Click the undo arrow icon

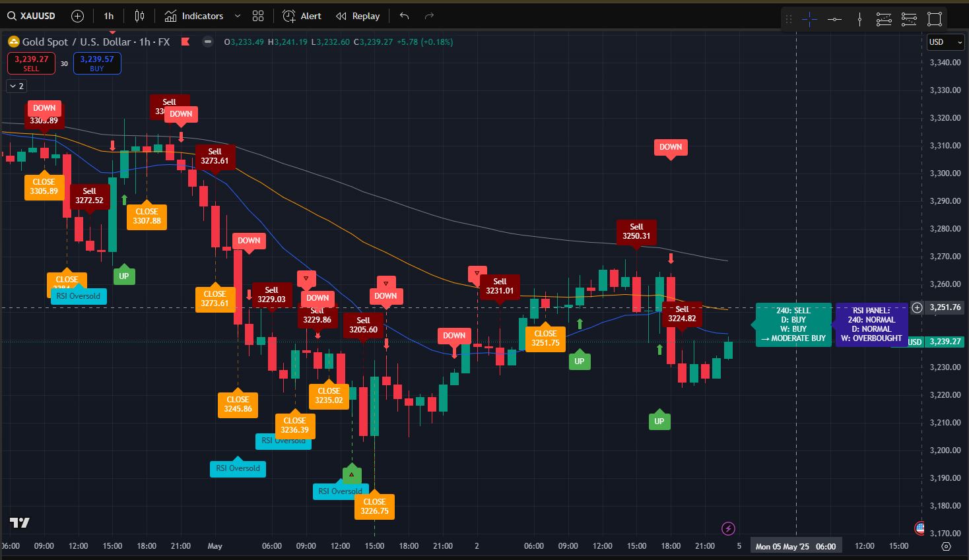[403, 15]
